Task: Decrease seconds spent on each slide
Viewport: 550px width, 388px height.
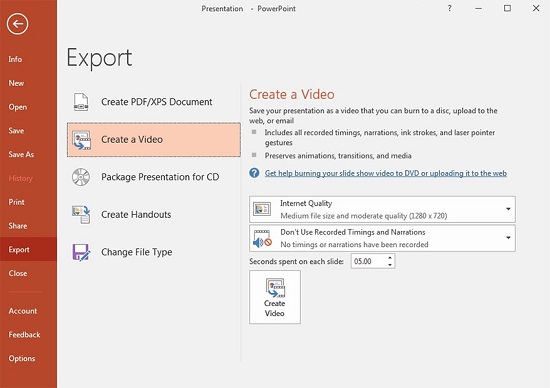Action: [390, 265]
